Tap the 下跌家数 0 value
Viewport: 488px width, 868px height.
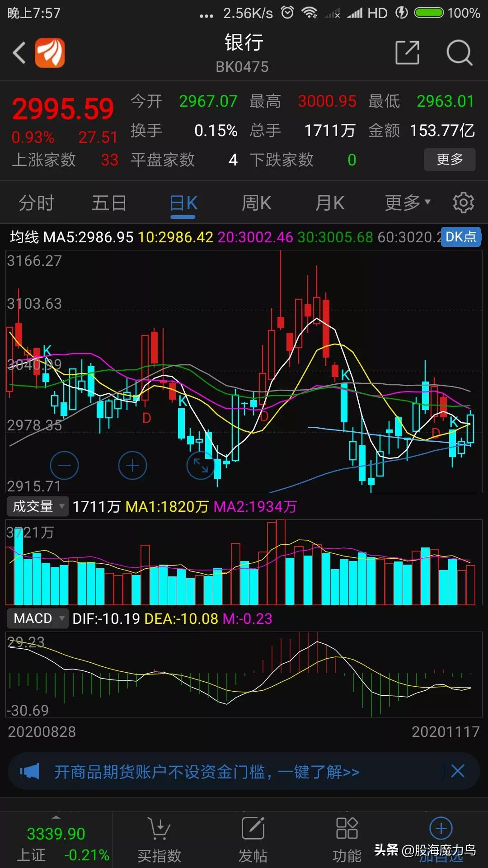coord(352,160)
